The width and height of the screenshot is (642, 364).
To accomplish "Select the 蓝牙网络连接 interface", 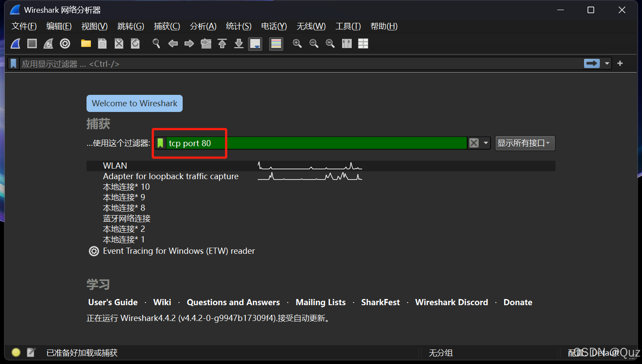I will [127, 218].
